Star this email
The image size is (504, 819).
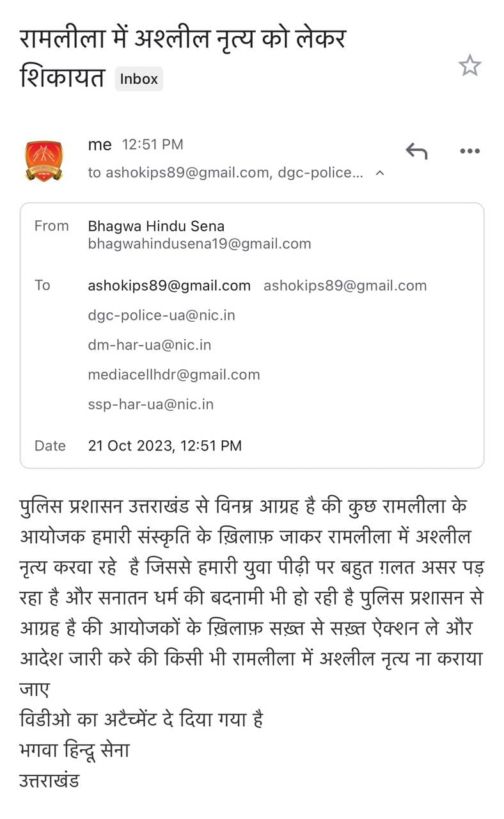click(469, 65)
